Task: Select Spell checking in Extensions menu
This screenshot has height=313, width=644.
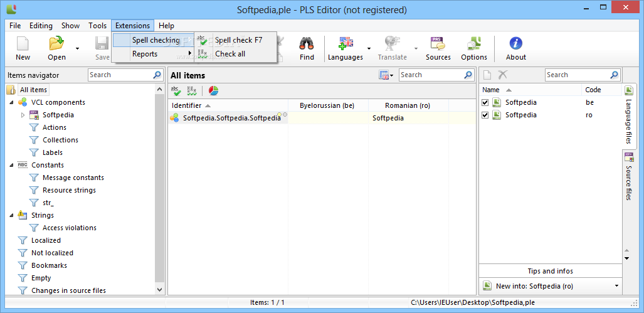Action: [153, 40]
